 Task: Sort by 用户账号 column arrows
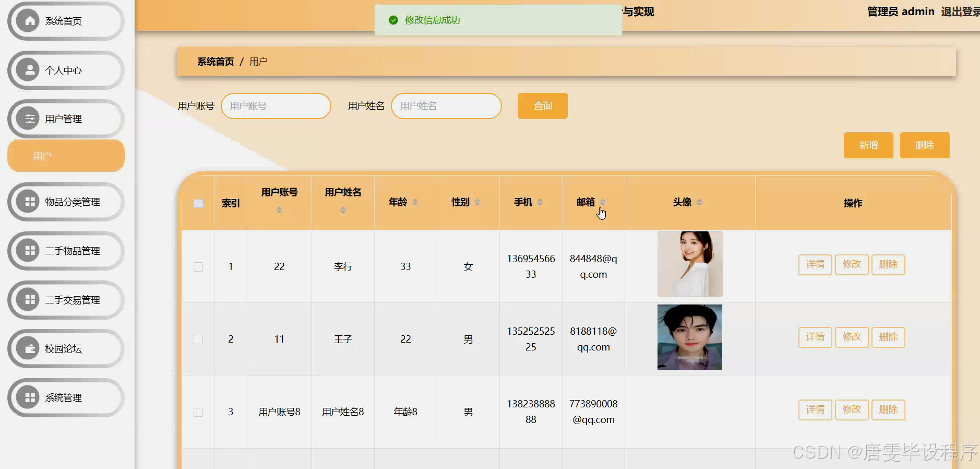(x=279, y=210)
